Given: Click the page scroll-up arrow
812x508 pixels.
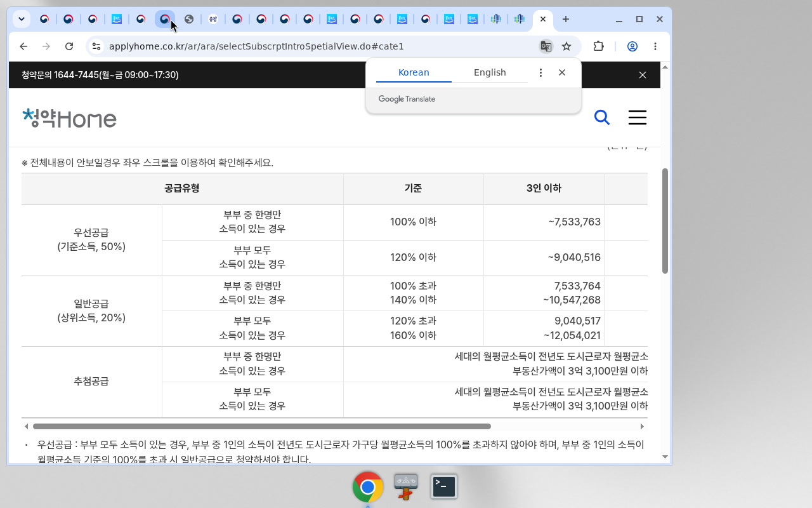Looking at the screenshot, I should [x=665, y=67].
